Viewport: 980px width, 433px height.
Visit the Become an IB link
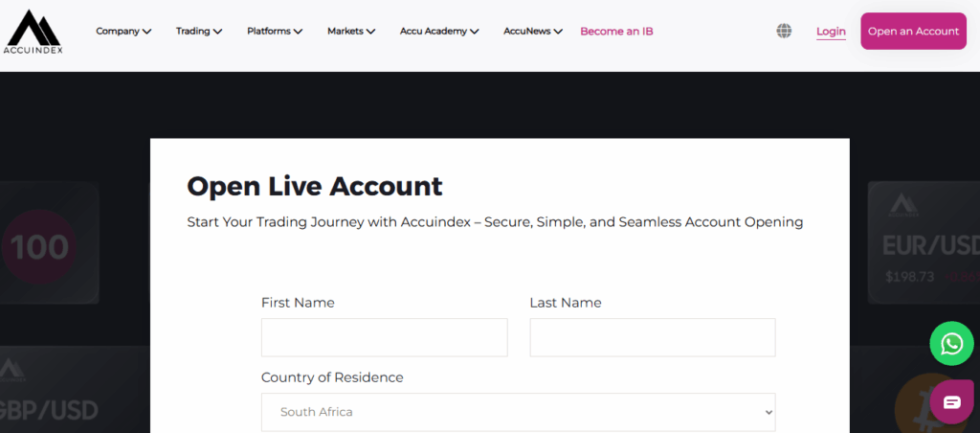point(616,32)
